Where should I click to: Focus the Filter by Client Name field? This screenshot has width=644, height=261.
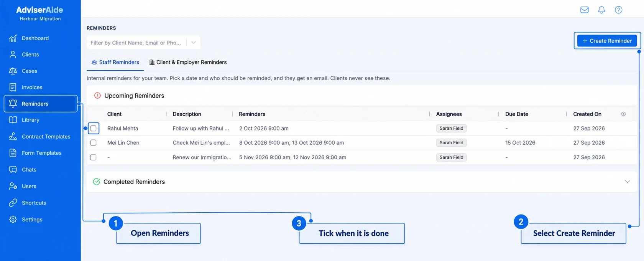click(x=136, y=43)
